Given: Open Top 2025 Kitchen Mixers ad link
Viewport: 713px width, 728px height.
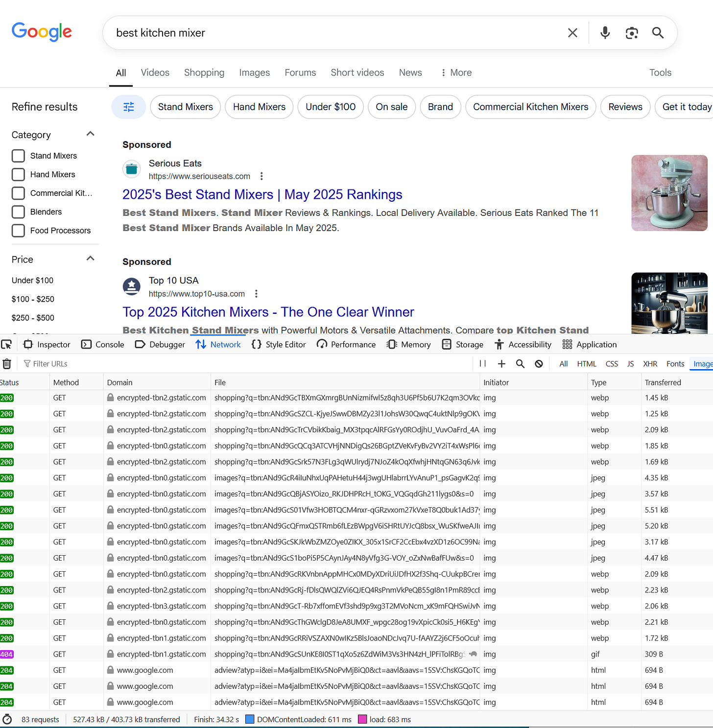Looking at the screenshot, I should click(268, 312).
